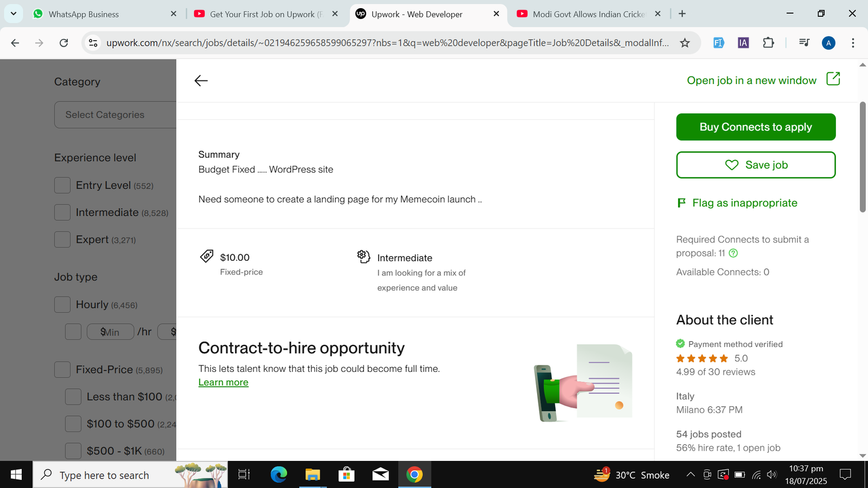Click the Task View taskbar icon
This screenshot has height=488, width=868.
coord(244,475)
